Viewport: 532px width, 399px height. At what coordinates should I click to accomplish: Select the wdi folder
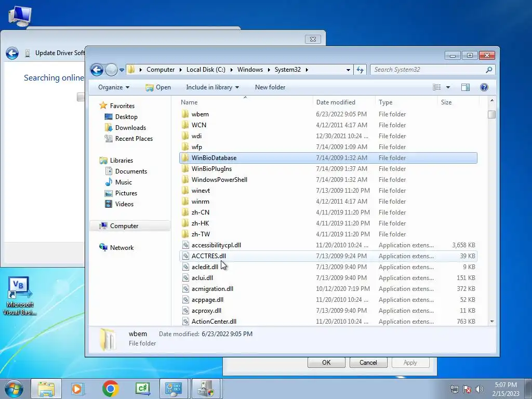click(196, 136)
